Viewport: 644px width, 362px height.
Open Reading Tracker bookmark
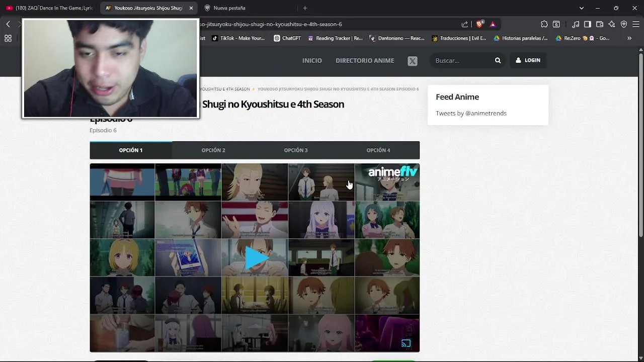(335, 38)
